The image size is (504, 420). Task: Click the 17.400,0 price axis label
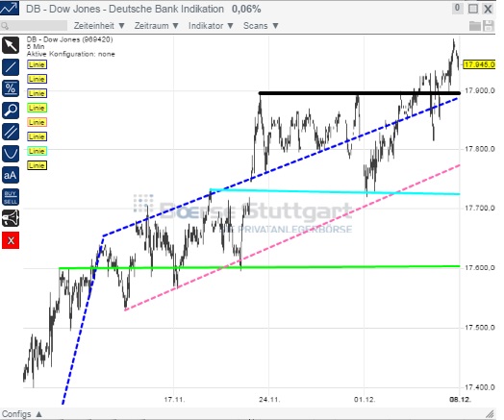tap(480, 387)
